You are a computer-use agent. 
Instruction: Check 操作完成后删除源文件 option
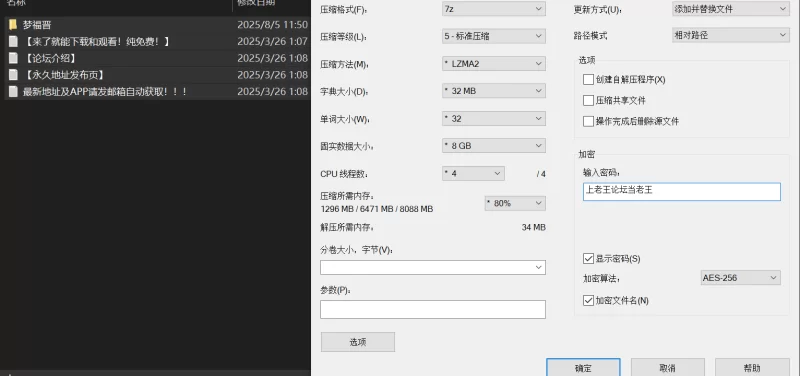click(588, 121)
